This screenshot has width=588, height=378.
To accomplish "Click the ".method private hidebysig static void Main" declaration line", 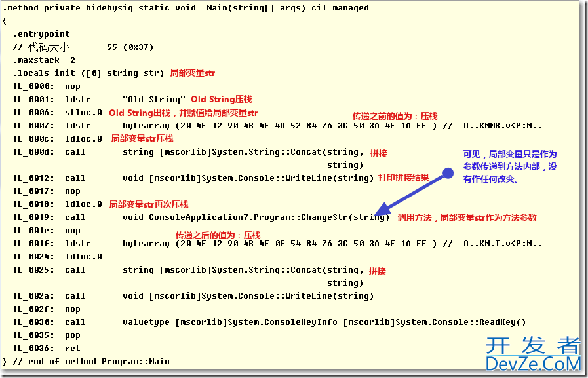I will [x=186, y=8].
